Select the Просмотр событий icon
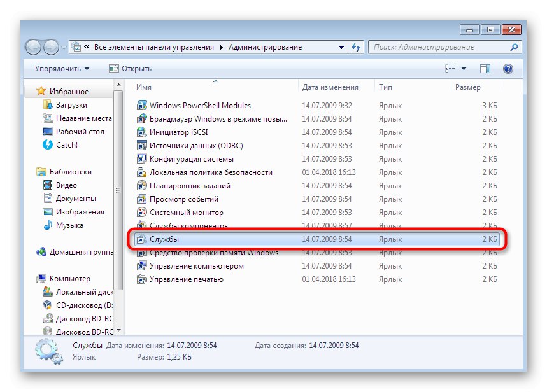This screenshot has width=547, height=392. coord(141,199)
